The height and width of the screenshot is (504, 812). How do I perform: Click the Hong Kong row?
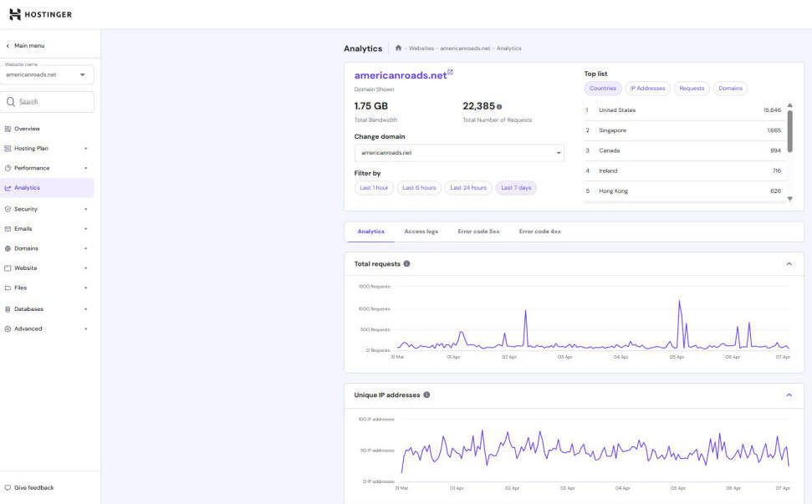(x=683, y=191)
